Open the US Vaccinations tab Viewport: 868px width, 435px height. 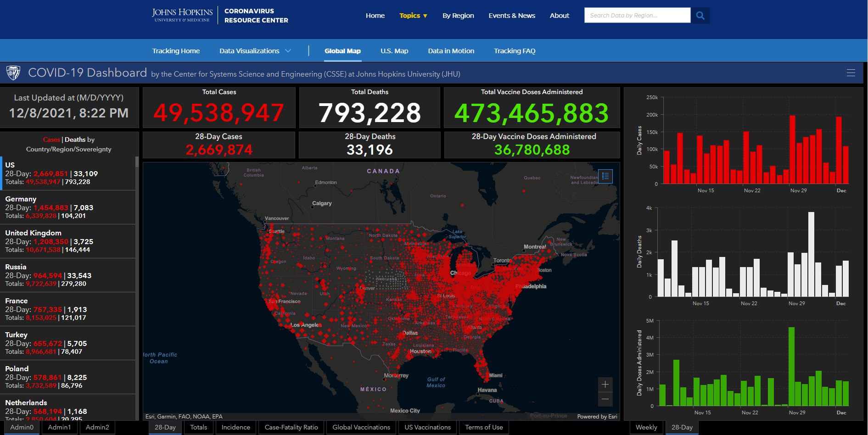[427, 427]
